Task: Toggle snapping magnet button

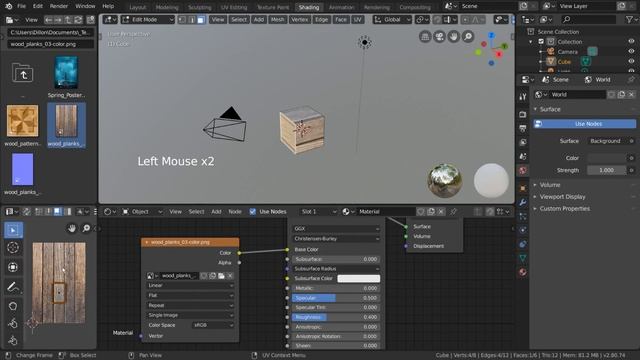Action: [x=437, y=20]
